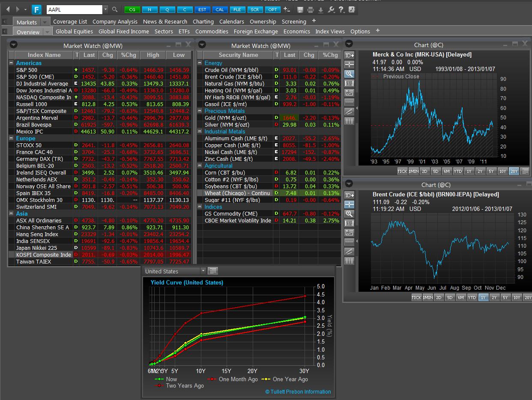
Task: Switch Brent Crude chart to 5Y range
Action: [x=505, y=298]
